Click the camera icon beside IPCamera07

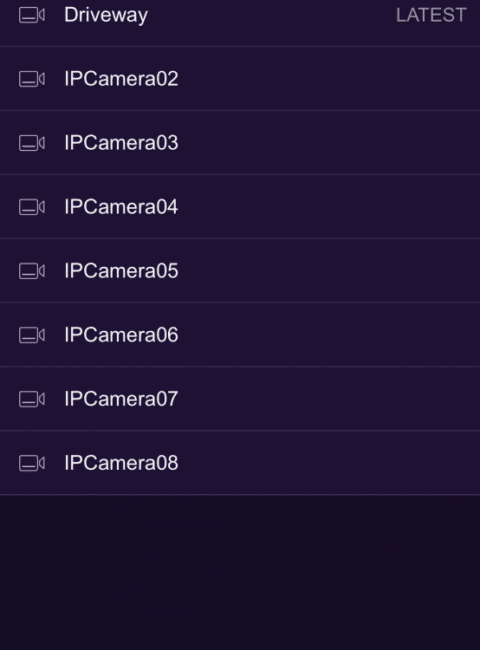(x=32, y=399)
